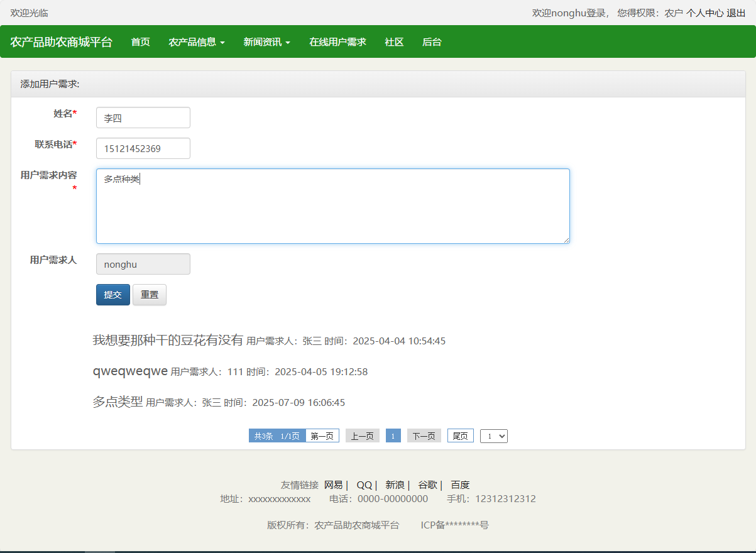756x553 pixels.
Task: Open the 社区 section
Action: coord(394,41)
